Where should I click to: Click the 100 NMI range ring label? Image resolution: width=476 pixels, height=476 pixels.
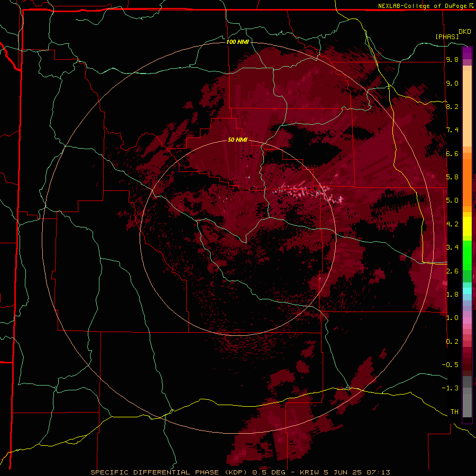237,42
